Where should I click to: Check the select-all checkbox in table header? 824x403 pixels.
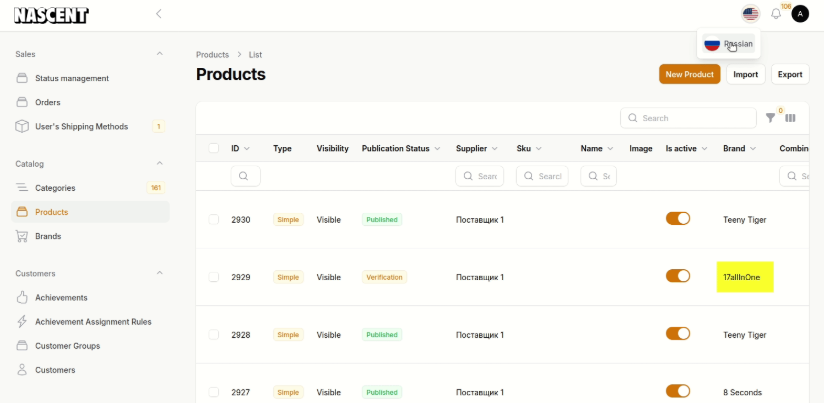(x=214, y=148)
